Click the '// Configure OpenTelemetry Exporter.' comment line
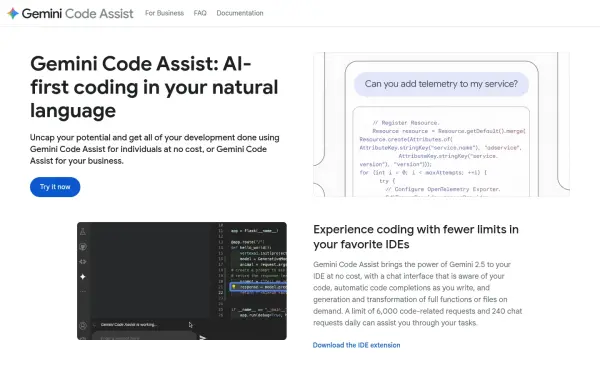Image resolution: width=600 pixels, height=375 pixels. 443,189
